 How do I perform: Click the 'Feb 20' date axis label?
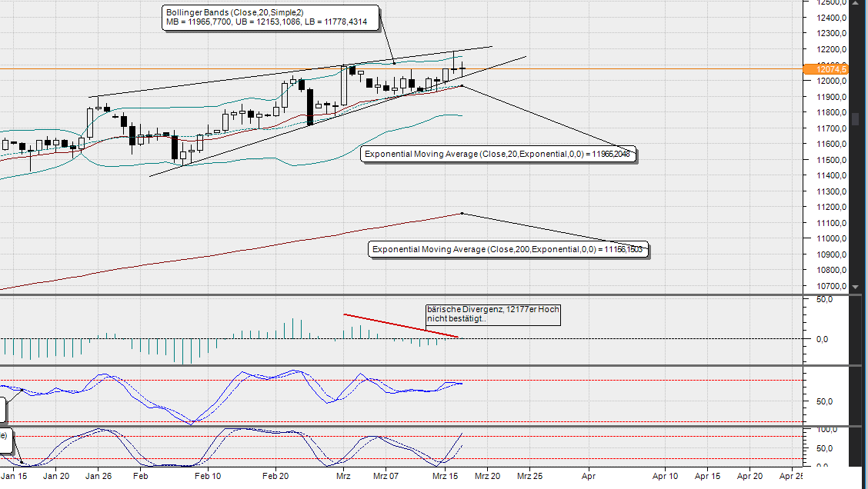[275, 476]
